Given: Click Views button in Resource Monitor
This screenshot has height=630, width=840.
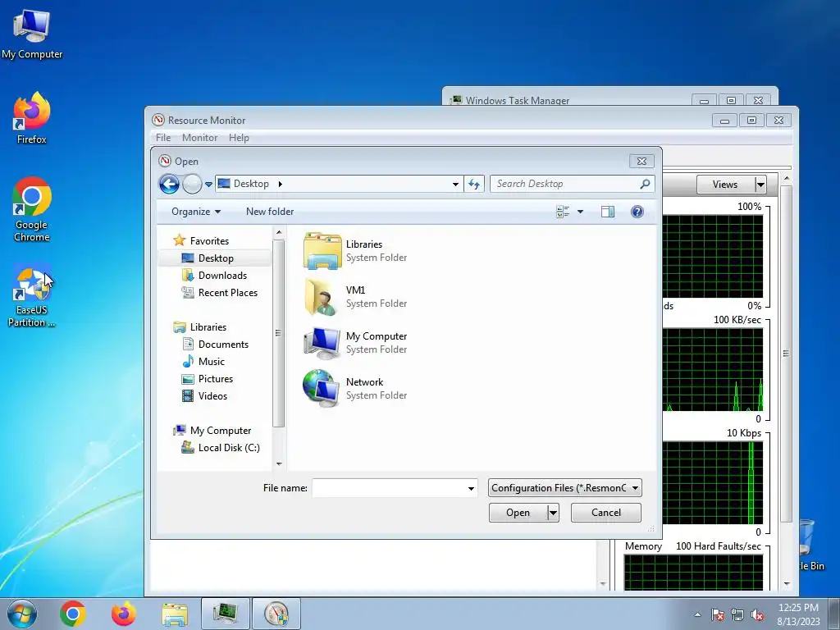Looking at the screenshot, I should (x=725, y=185).
